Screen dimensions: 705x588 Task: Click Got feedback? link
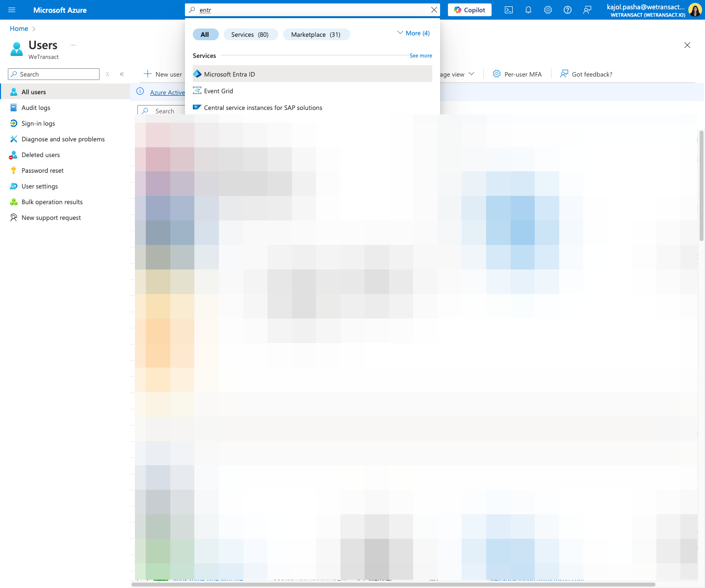(586, 74)
